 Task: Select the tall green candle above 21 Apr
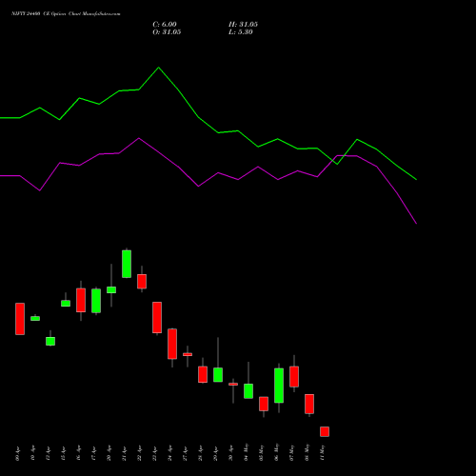127,264
